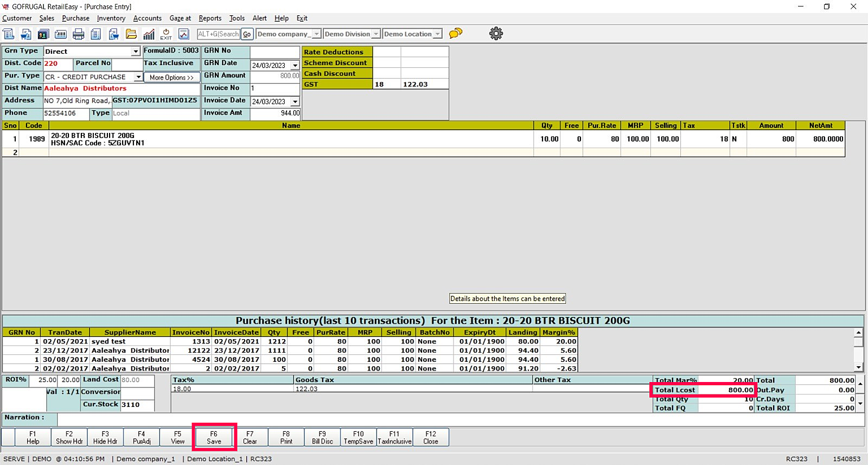Open the Pur. Type credit purchase dropdown
Image resolution: width=868 pixels, height=465 pixels.
click(138, 77)
